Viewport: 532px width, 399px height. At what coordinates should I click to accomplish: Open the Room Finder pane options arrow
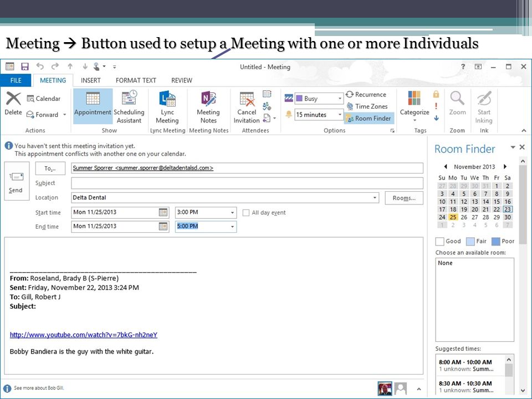click(x=513, y=147)
